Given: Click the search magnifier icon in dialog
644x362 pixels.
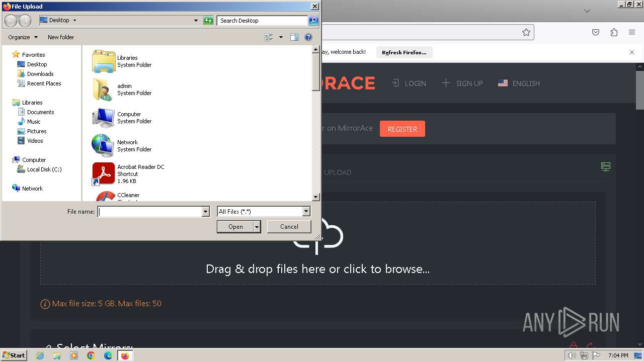Looking at the screenshot, I should 313,21.
